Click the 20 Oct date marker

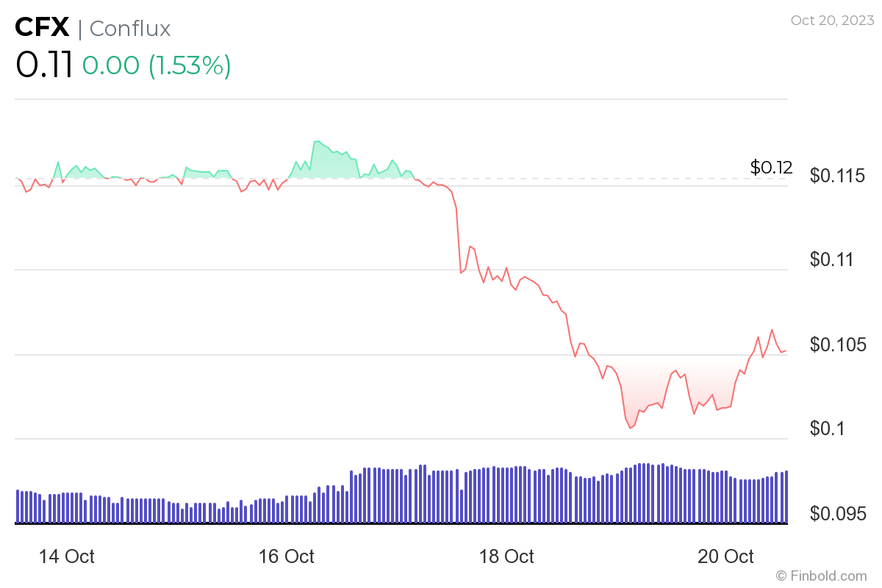726,556
